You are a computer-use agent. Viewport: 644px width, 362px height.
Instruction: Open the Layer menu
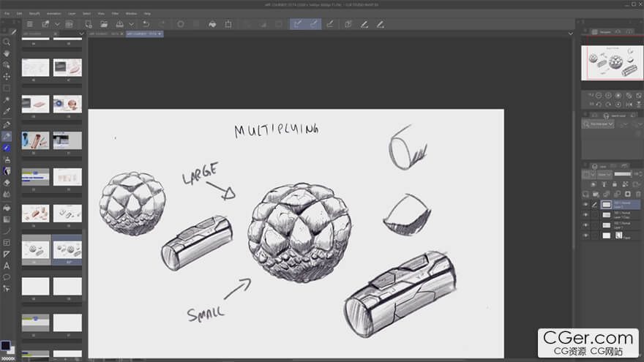[x=72, y=14]
